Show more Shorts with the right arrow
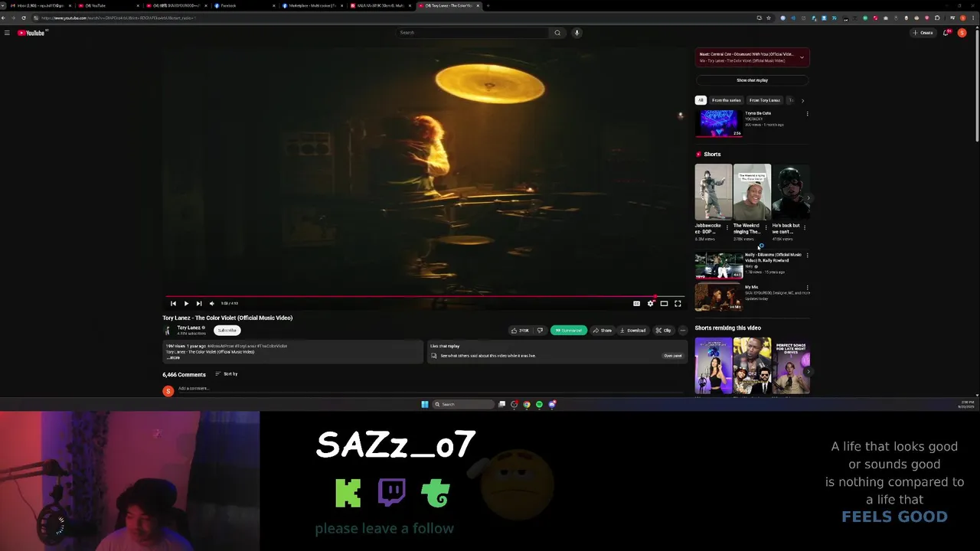 (808, 198)
